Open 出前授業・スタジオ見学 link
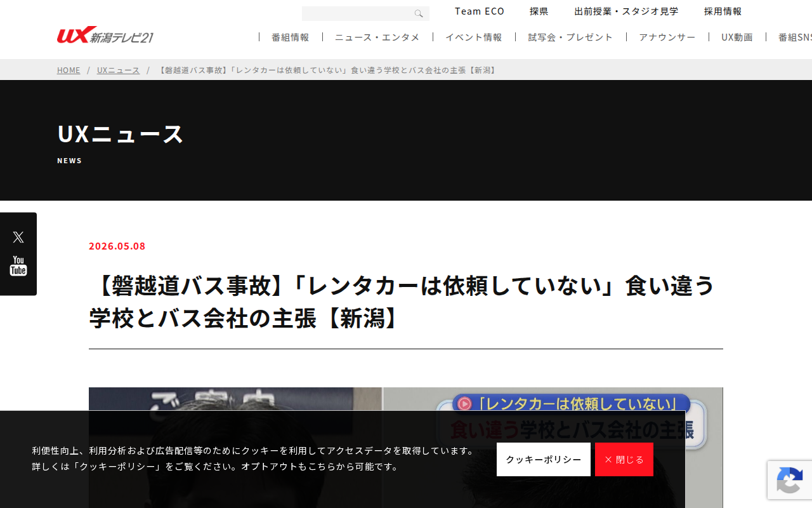The width and height of the screenshot is (812, 508). coord(626,11)
